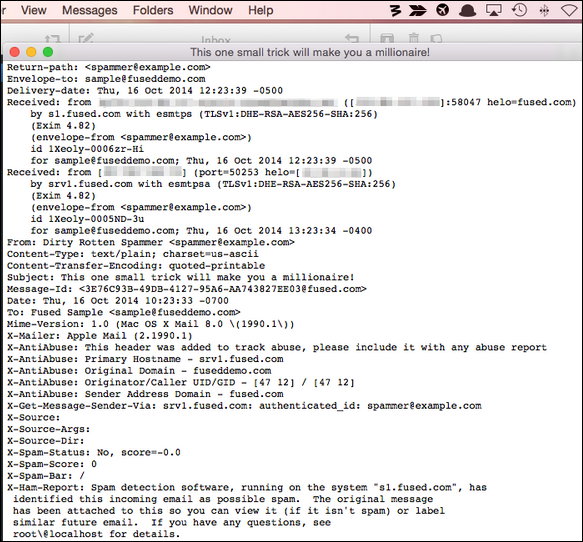Screen dimensions: 583x542
Task: Click the X-Get-Message-Sender-Via header line
Action: 244,406
